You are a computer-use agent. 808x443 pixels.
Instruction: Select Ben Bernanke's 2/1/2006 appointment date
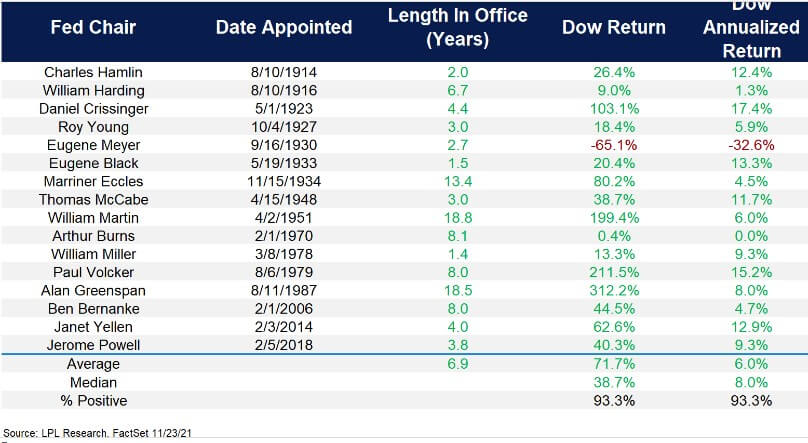[284, 310]
